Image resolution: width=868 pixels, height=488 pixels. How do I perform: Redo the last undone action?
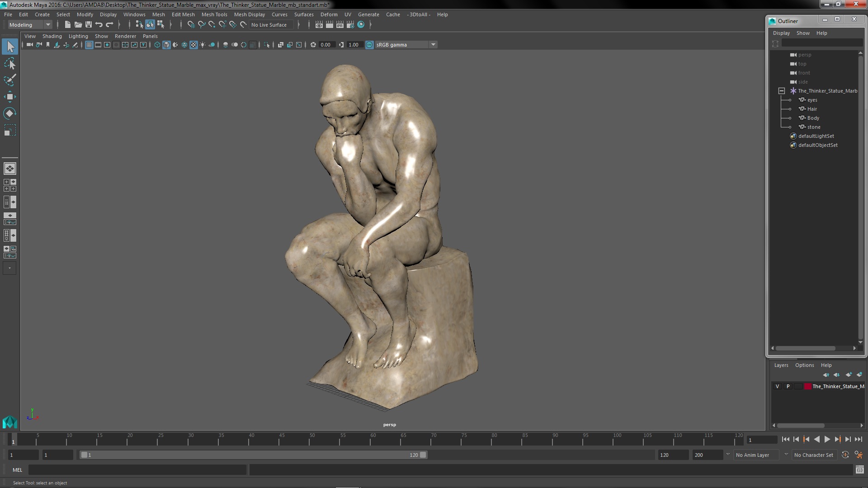point(109,25)
